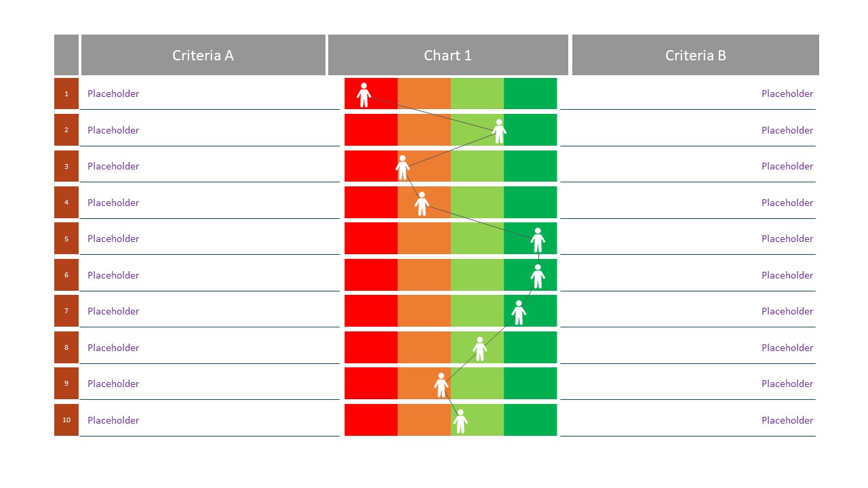The width and height of the screenshot is (868, 488).
Task: Click the person icon in row 7
Action: (519, 312)
